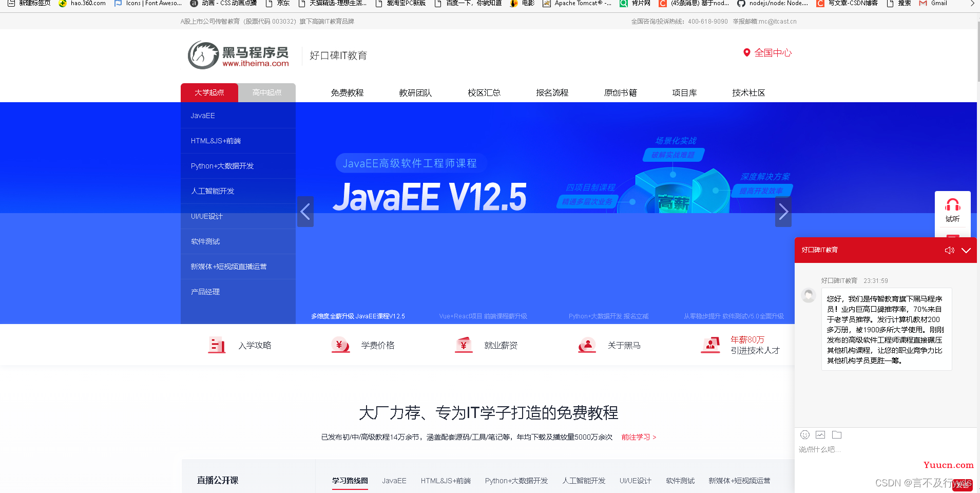Screen dimensions: 980x493
Task: Select the UI/UE设计 tab in the 直播公开课 section
Action: coord(636,481)
